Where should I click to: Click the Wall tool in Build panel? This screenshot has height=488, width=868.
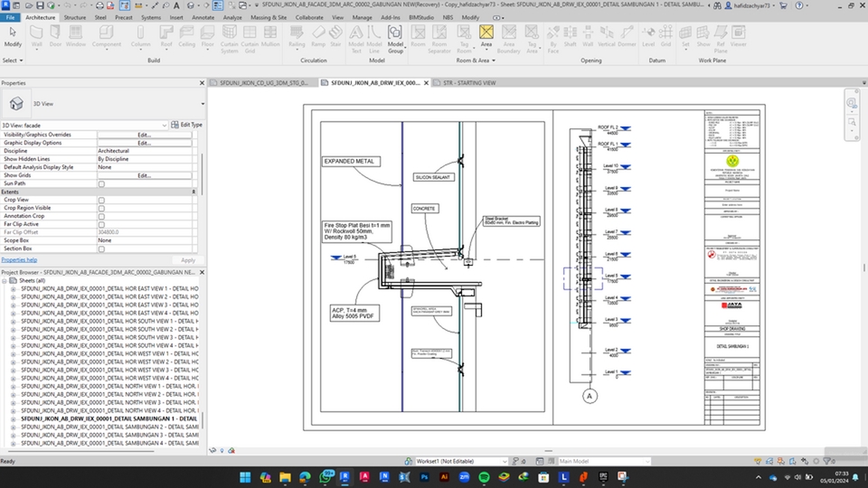(x=37, y=36)
